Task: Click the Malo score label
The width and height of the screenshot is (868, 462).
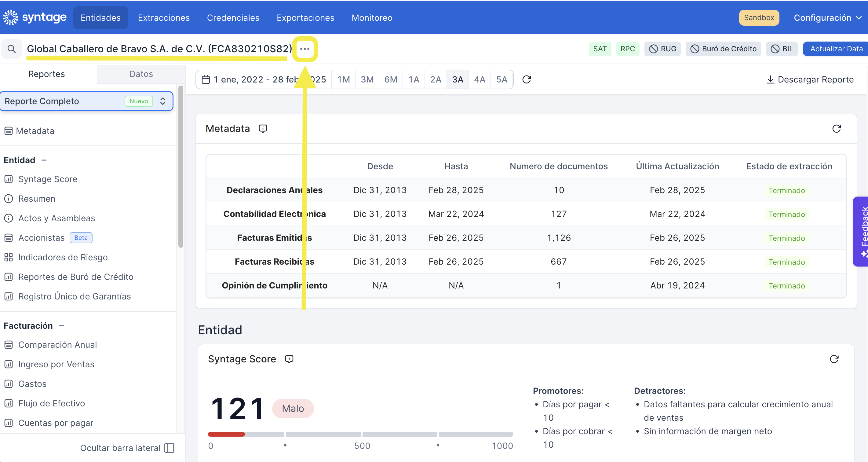Action: [x=293, y=409]
